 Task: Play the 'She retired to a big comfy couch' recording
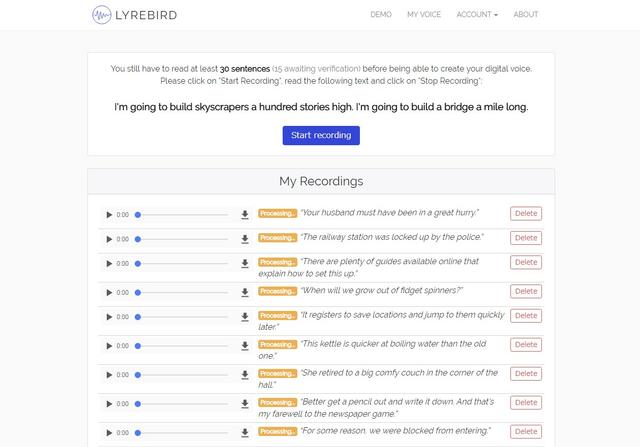(x=109, y=375)
